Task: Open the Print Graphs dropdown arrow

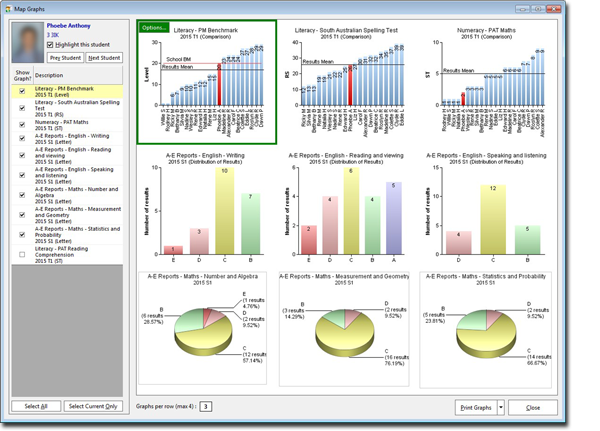Action: point(501,407)
